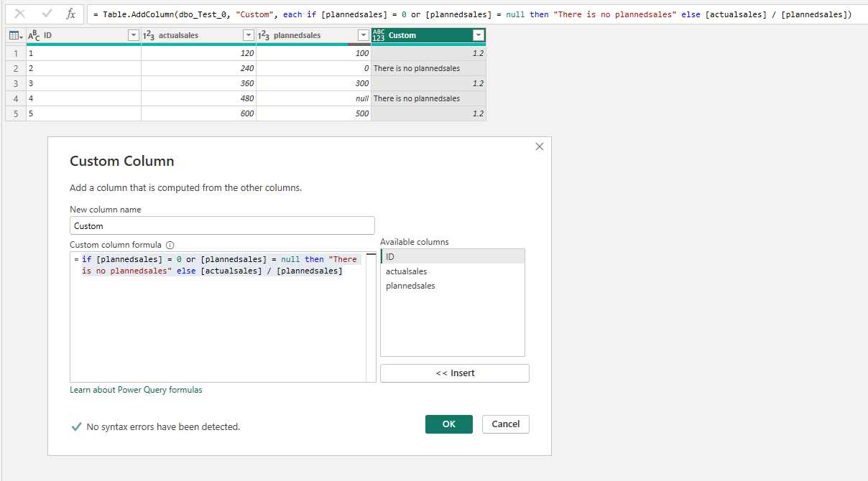Image resolution: width=868 pixels, height=481 pixels.
Task: Click plannedsales cell showing null
Action: pos(313,98)
